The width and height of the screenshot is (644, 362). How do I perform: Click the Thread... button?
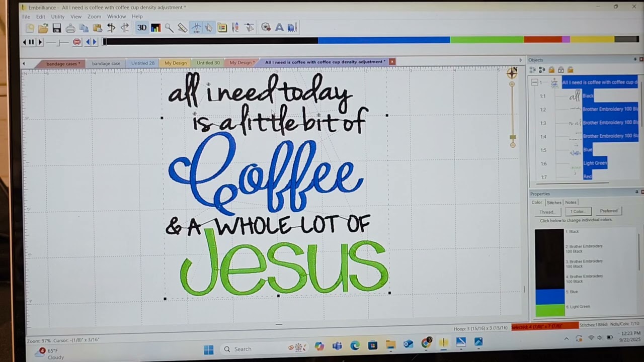coord(547,212)
